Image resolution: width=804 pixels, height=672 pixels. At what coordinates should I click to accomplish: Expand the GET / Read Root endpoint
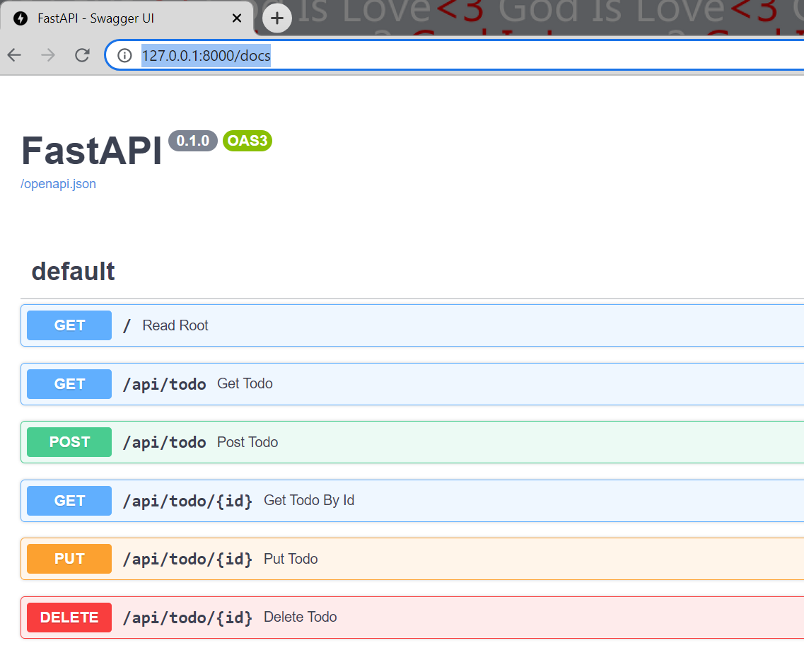(x=412, y=325)
